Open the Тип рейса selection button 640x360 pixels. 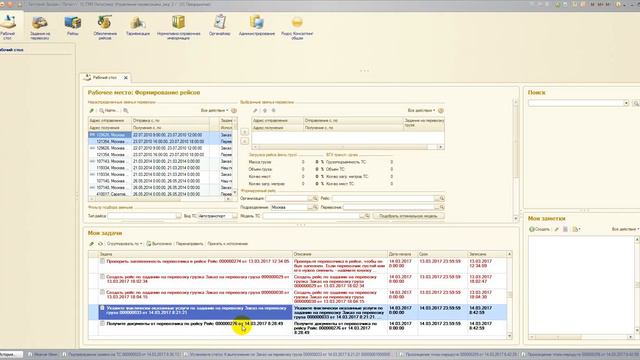pos(178,216)
